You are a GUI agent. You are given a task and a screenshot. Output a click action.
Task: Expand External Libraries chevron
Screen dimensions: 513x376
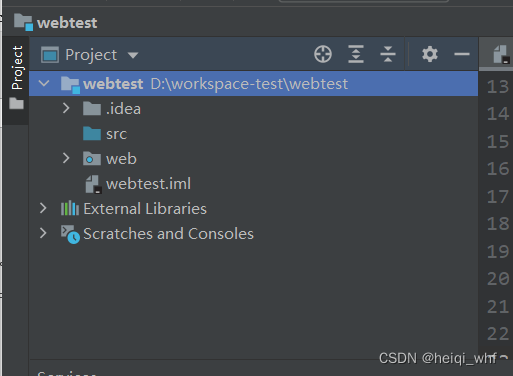pyautogui.click(x=43, y=208)
